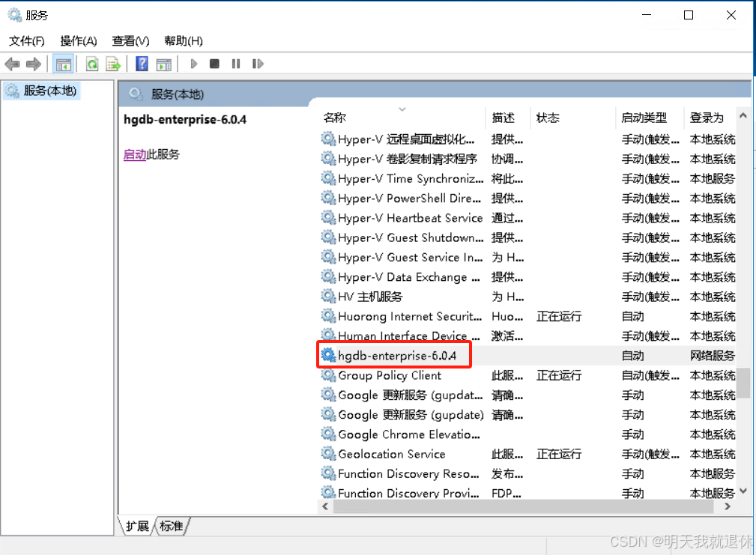
Task: Select Function Discovery Resource Publication row
Action: (x=527, y=473)
